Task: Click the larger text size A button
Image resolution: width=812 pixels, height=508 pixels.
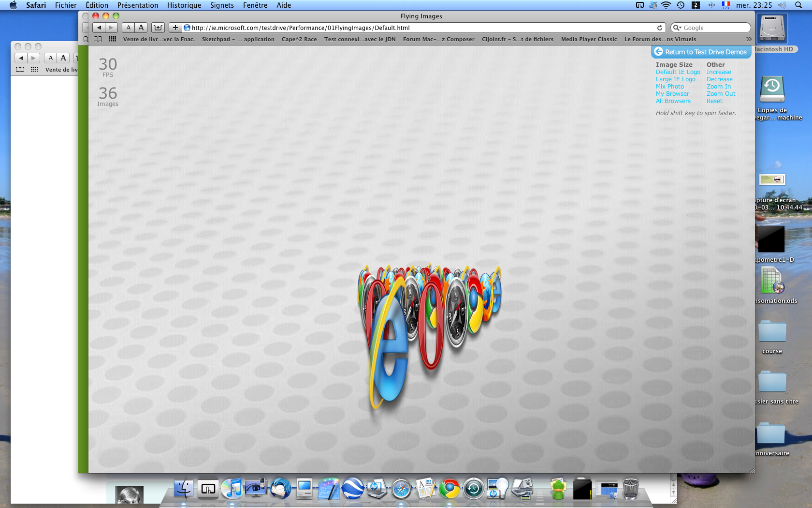Action: 141,28
